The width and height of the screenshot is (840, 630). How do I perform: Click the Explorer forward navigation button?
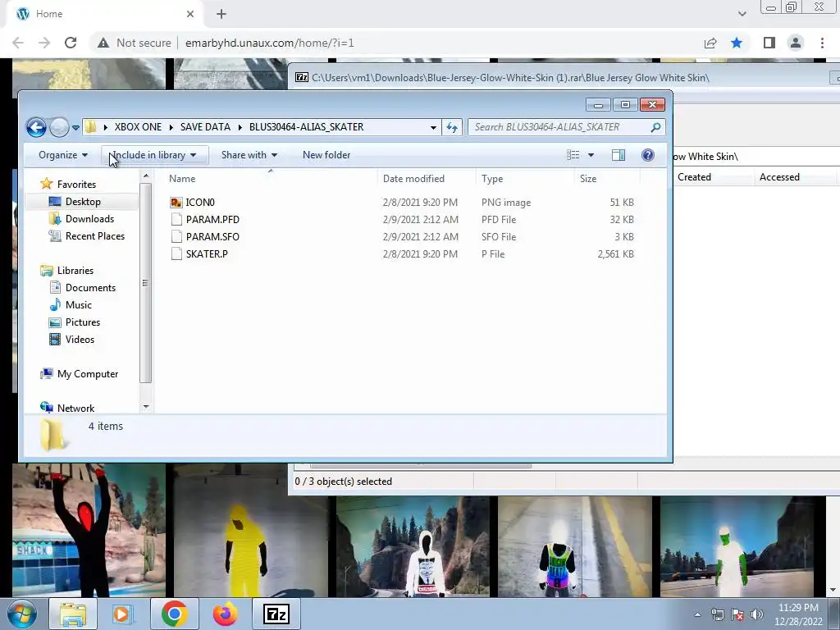(x=59, y=127)
